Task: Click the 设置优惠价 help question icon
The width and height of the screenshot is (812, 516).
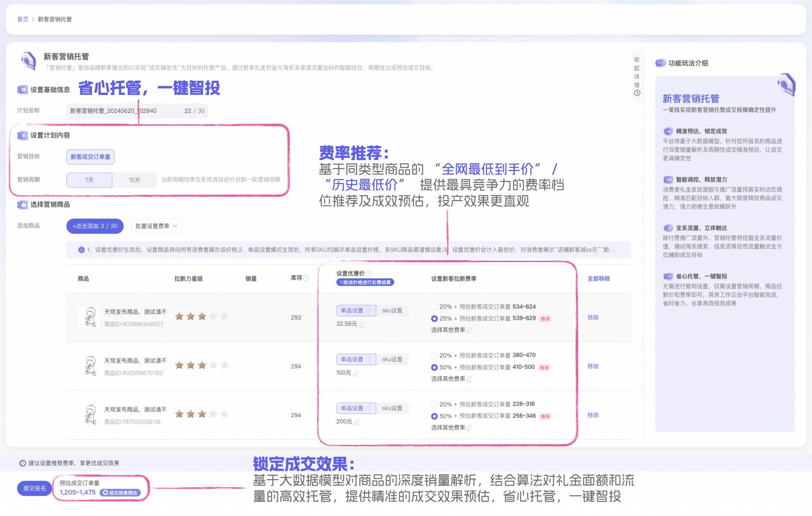Action: pos(369,273)
